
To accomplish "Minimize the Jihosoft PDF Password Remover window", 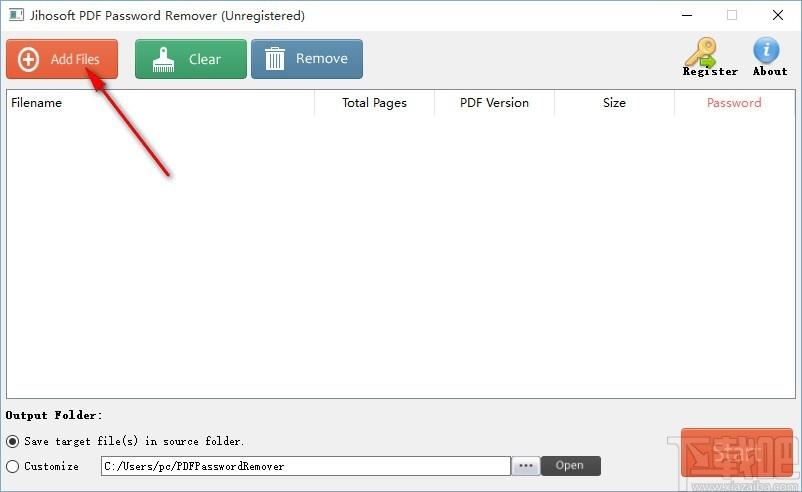I will 687,15.
